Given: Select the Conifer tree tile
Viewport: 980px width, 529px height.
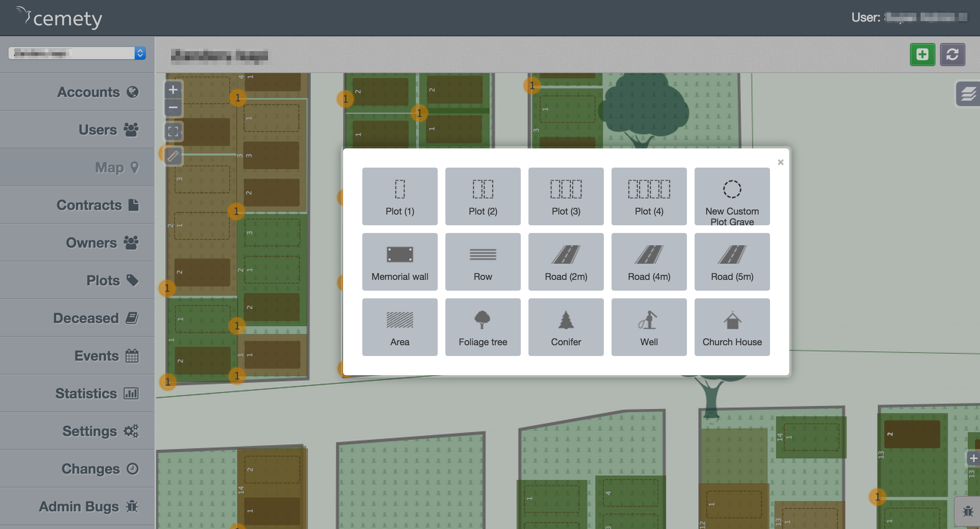Looking at the screenshot, I should pos(566,327).
